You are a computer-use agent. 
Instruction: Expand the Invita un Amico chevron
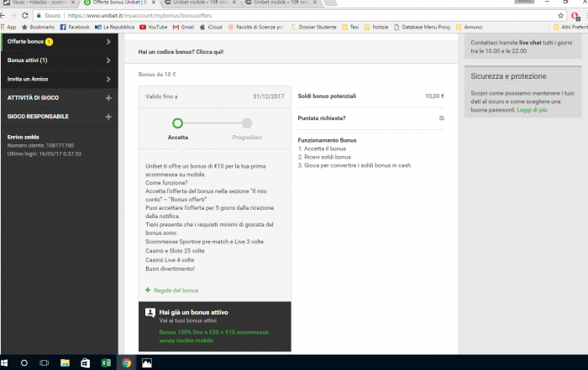tap(108, 79)
